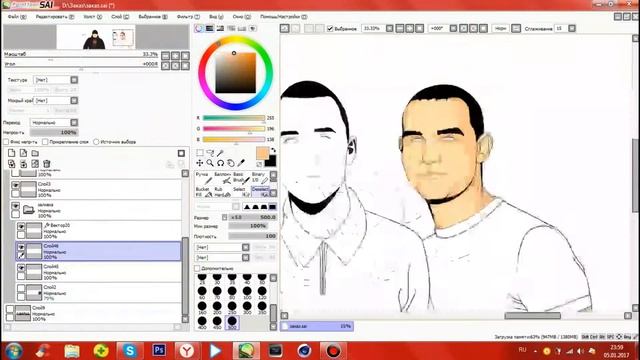Open the Файл menu

tap(17, 17)
